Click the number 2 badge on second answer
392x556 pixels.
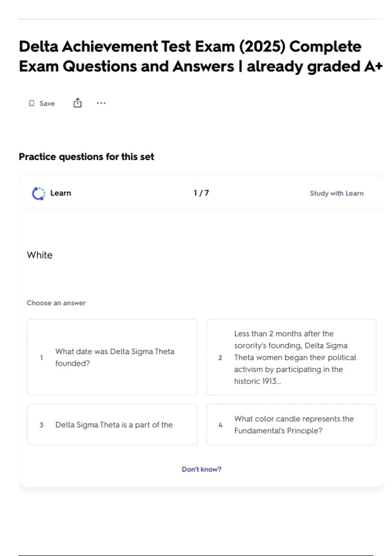coord(220,357)
